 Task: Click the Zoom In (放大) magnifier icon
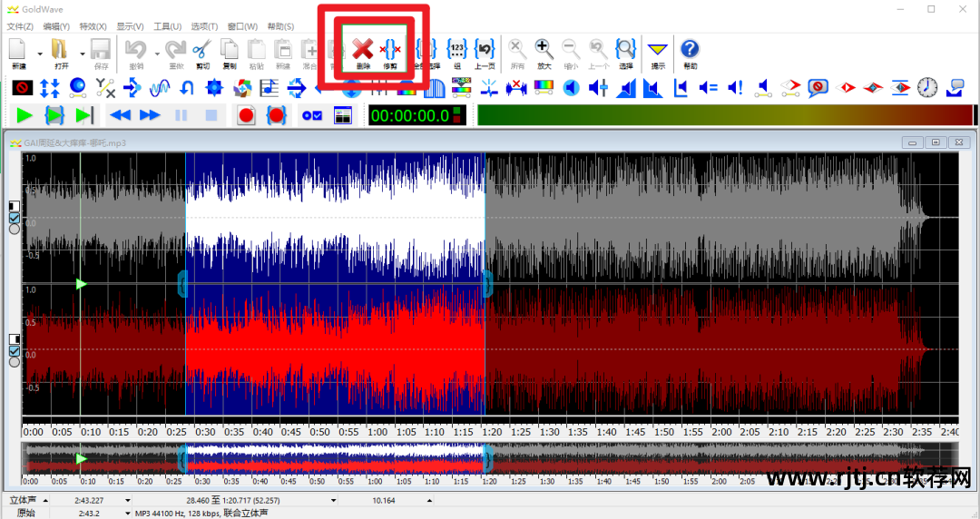(x=544, y=50)
